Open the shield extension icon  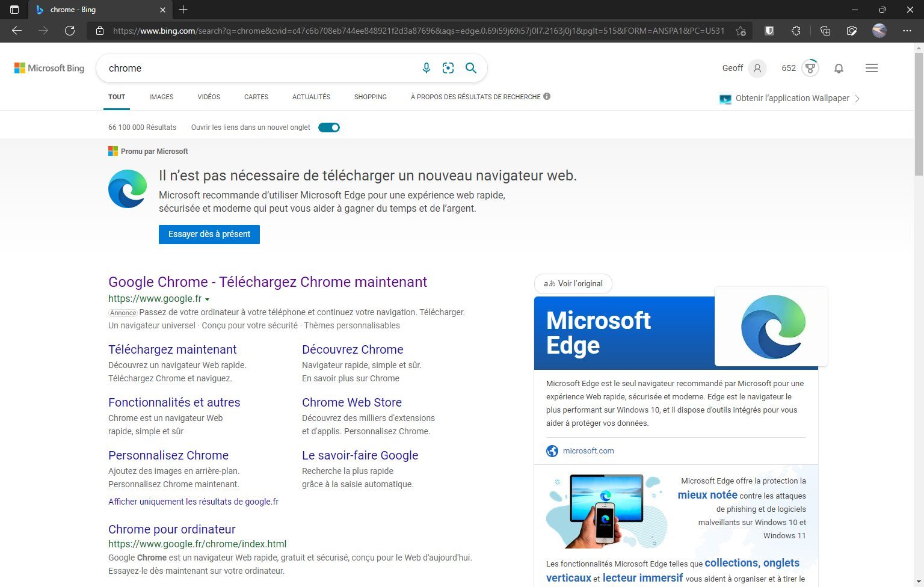click(x=769, y=31)
